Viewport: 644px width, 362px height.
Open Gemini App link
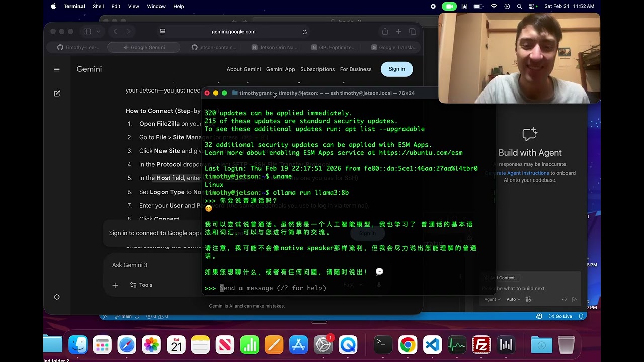pyautogui.click(x=280, y=69)
